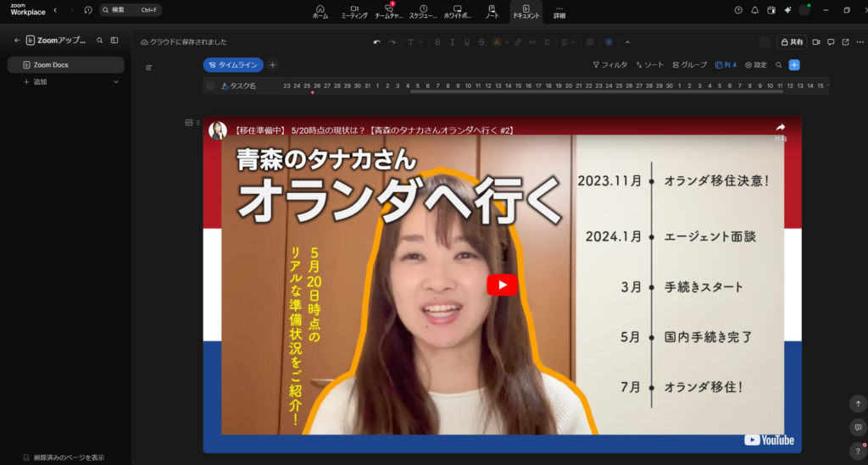Image resolution: width=868 pixels, height=465 pixels.
Task: Click the 共有 share button
Action: coord(793,42)
